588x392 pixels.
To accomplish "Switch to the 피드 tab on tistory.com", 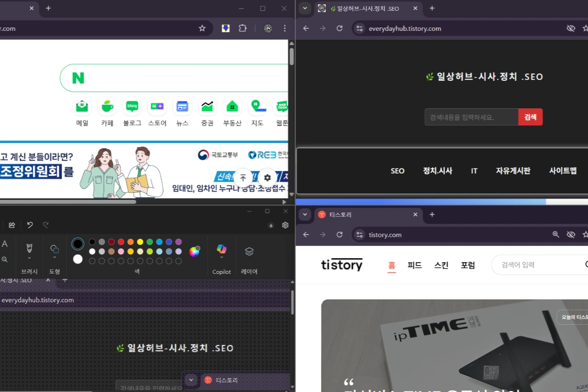I will (x=415, y=265).
